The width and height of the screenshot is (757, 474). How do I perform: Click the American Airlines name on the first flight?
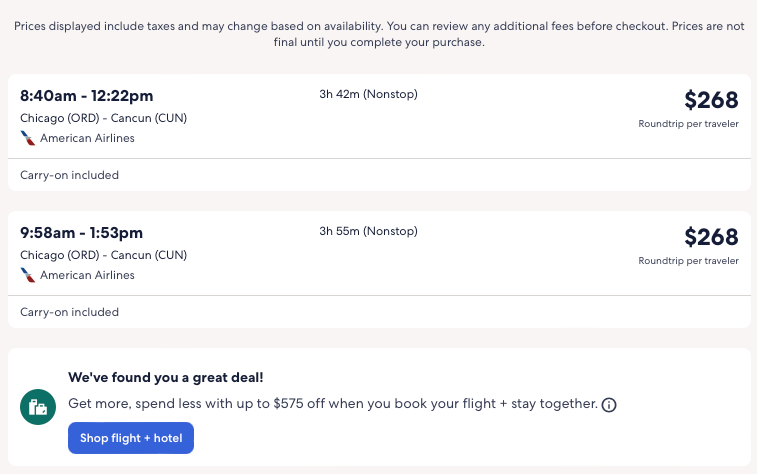click(x=87, y=138)
